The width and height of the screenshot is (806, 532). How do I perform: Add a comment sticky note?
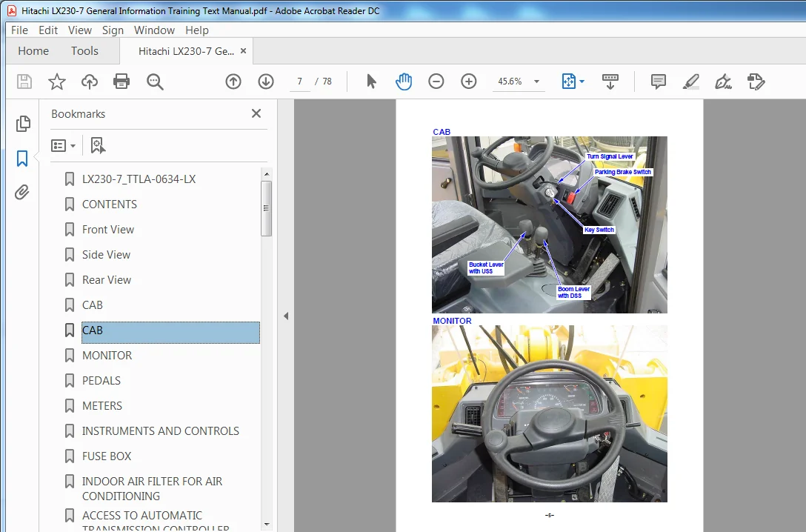tap(658, 82)
